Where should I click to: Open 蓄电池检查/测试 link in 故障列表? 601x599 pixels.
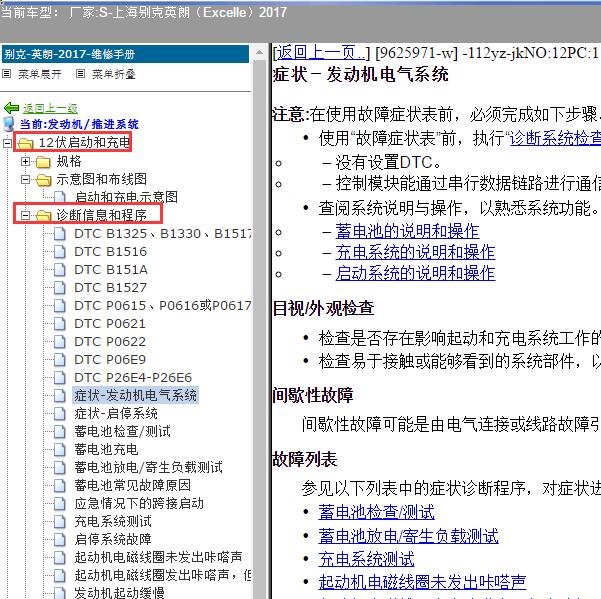click(376, 512)
